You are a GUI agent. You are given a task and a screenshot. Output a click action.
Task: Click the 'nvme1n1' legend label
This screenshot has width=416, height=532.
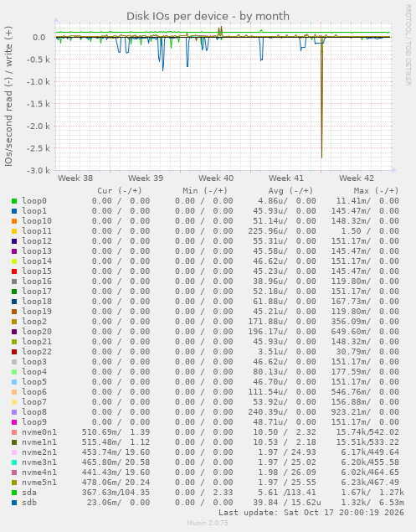coord(39,442)
